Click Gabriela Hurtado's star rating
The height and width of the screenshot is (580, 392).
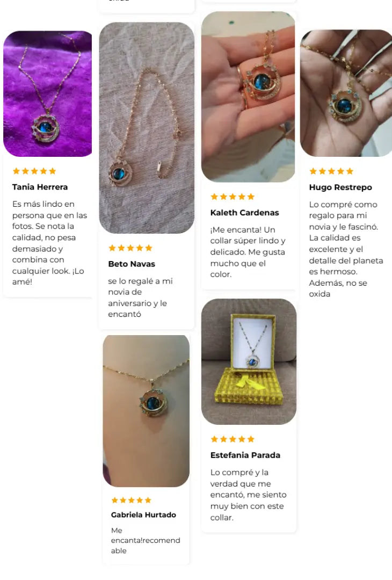pos(131,500)
